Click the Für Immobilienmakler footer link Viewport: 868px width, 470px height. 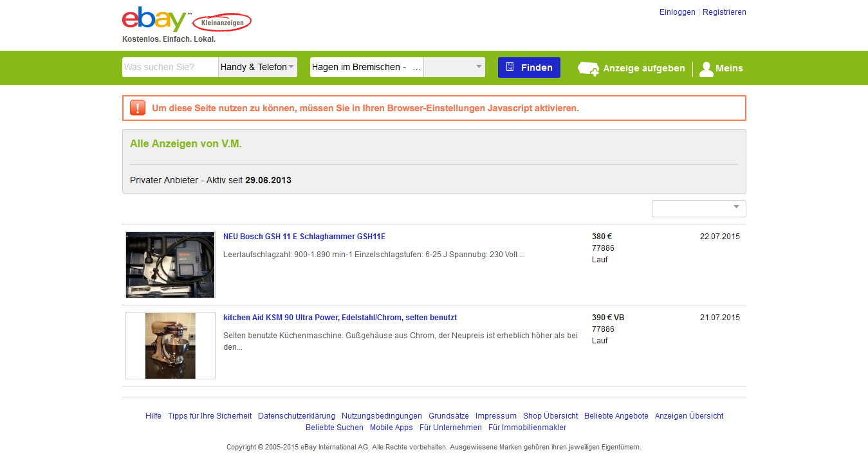tap(527, 428)
